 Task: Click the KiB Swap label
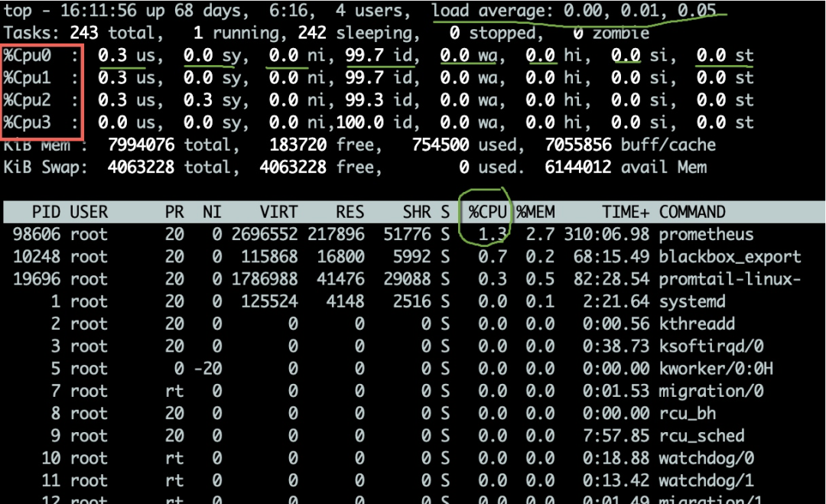(x=45, y=167)
